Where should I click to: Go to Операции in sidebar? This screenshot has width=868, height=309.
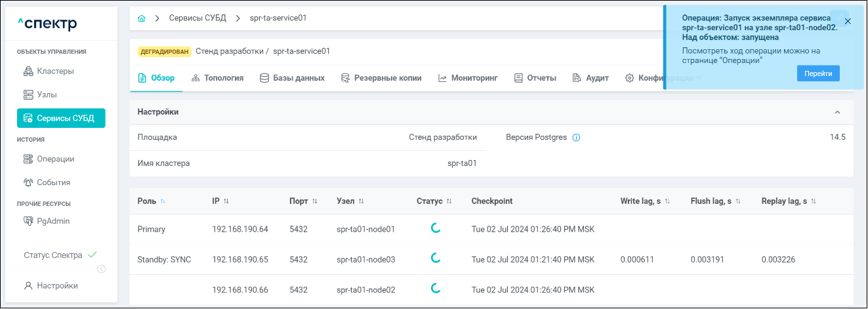coord(55,159)
